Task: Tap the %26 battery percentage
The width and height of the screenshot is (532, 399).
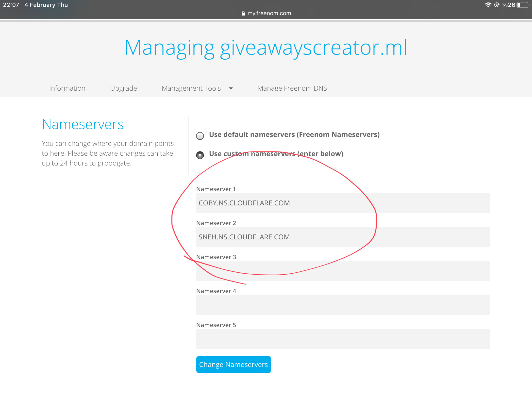Action: point(509,5)
